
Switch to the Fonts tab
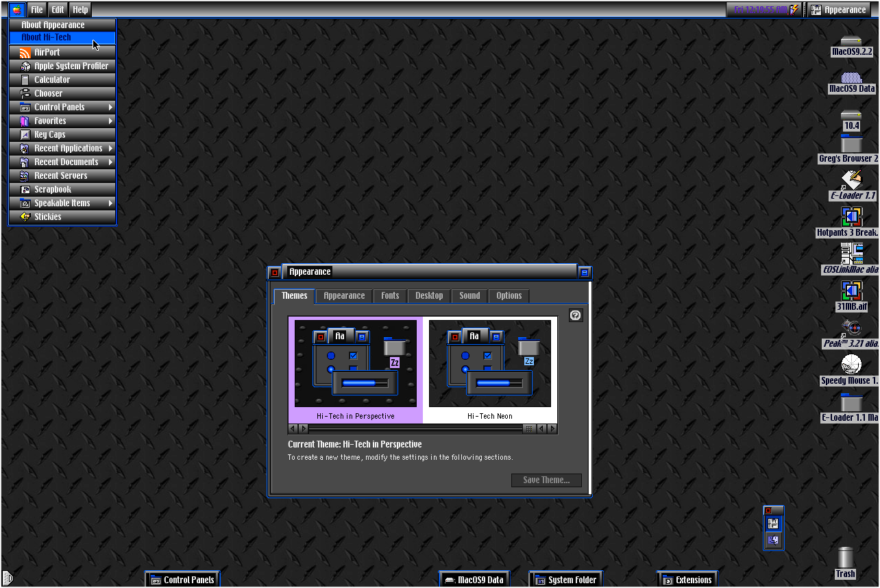(390, 295)
